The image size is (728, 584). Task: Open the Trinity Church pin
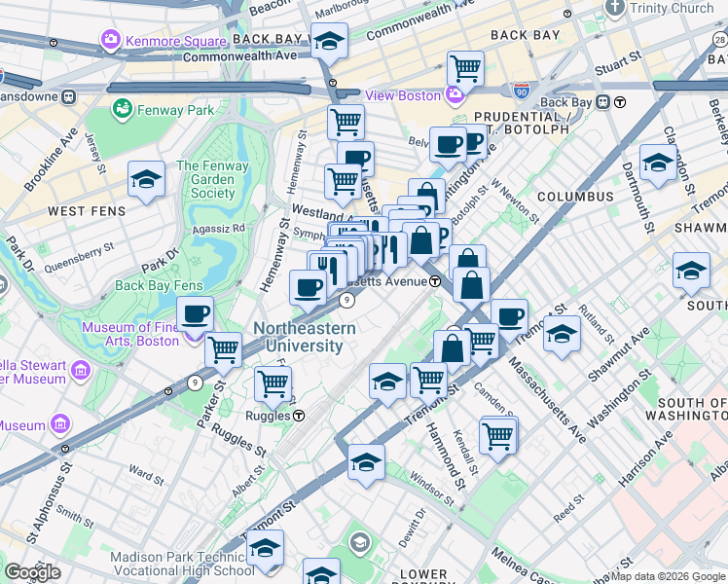pos(615,9)
